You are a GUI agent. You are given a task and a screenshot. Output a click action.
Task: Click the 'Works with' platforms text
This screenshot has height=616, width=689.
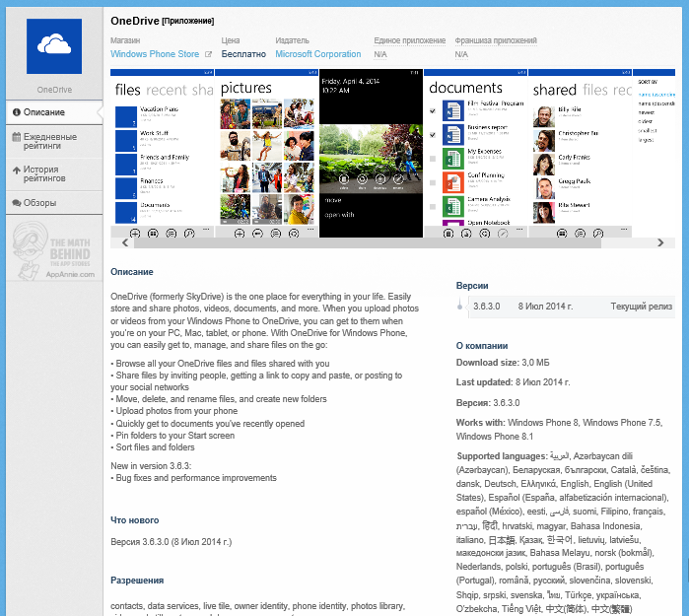pyautogui.click(x=559, y=430)
